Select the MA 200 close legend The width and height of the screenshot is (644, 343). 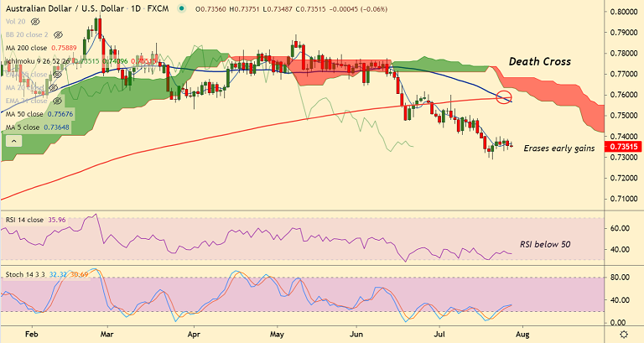[x=26, y=48]
